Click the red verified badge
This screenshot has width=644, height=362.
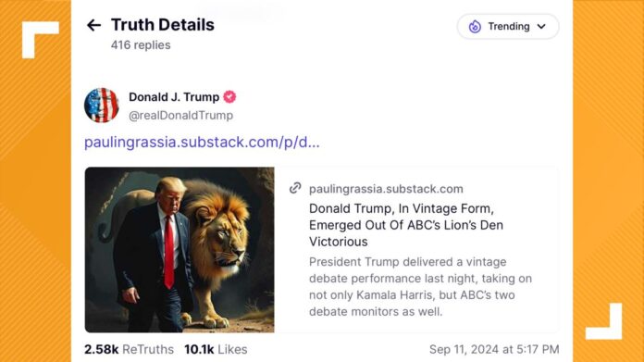229,97
